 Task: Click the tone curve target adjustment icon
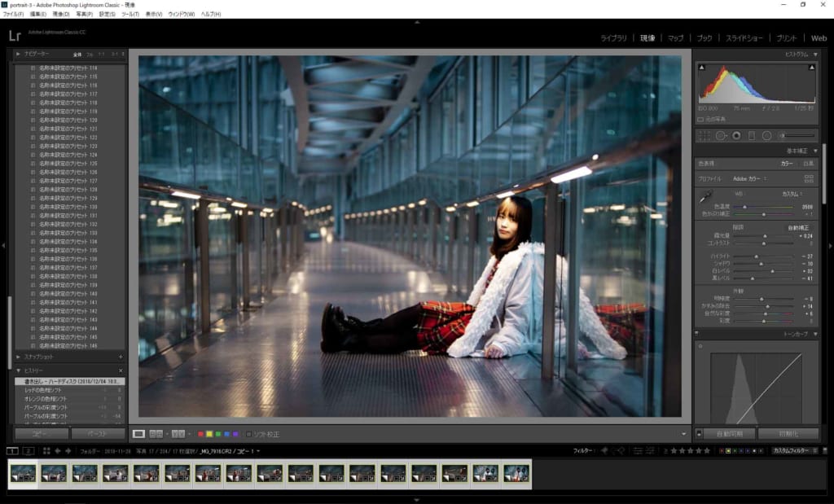click(x=700, y=346)
